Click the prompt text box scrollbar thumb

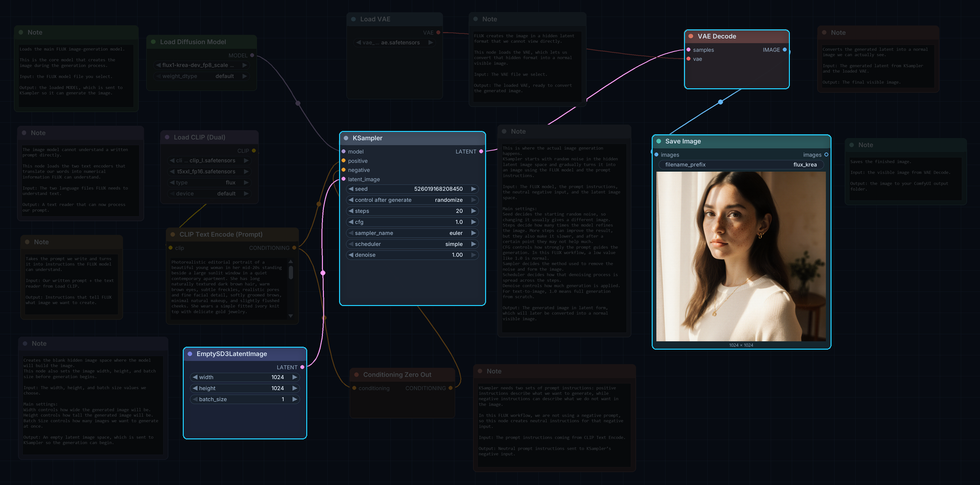pos(291,272)
